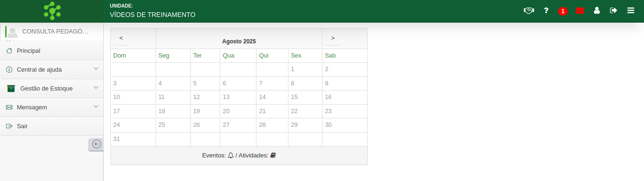Click the CONSULTA PEDAGÓ... user field
The height and width of the screenshot is (181, 644).
(52, 32)
